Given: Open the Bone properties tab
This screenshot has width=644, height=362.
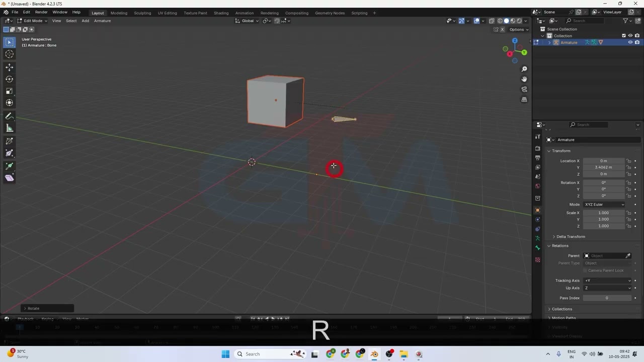Looking at the screenshot, I should click(x=537, y=248).
